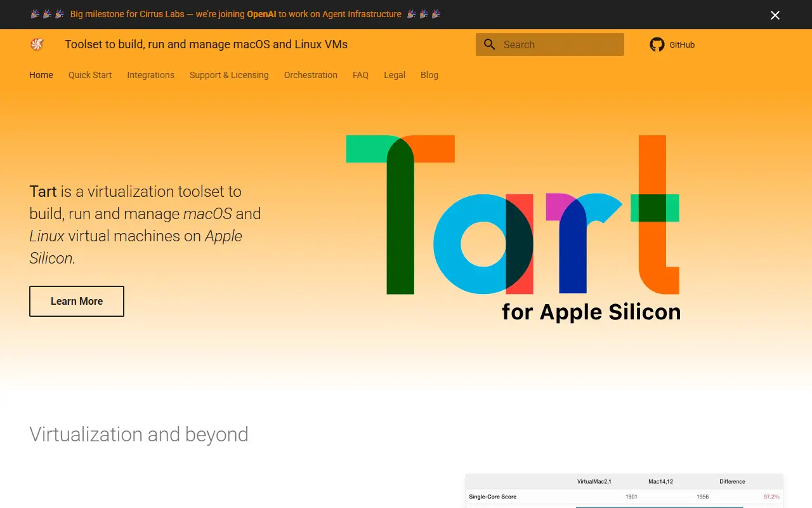Click the 'Single-Core Score' table label
Screen dimensions: 812x508
click(492, 497)
